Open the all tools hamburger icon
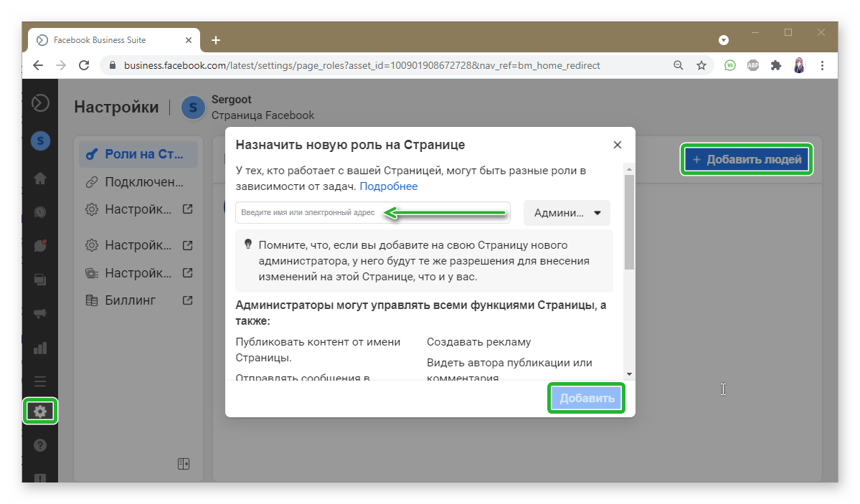This screenshot has width=860, height=504. (x=40, y=381)
